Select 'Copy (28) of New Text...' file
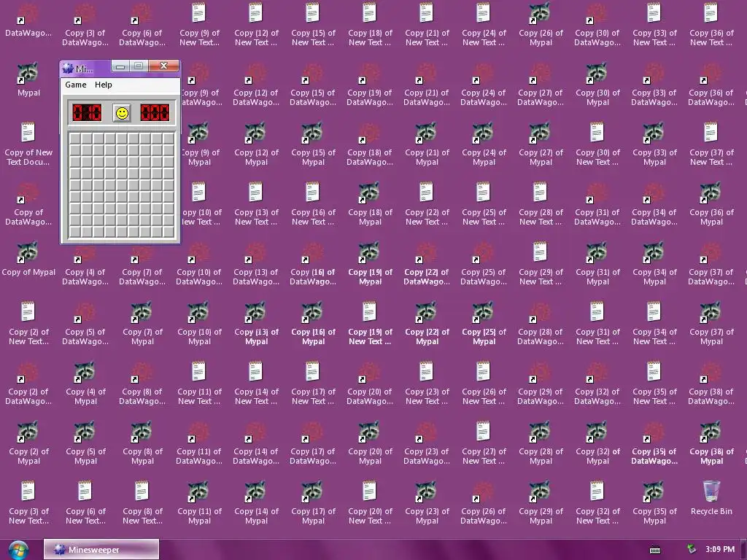Image resolution: width=747 pixels, height=560 pixels. (x=541, y=204)
